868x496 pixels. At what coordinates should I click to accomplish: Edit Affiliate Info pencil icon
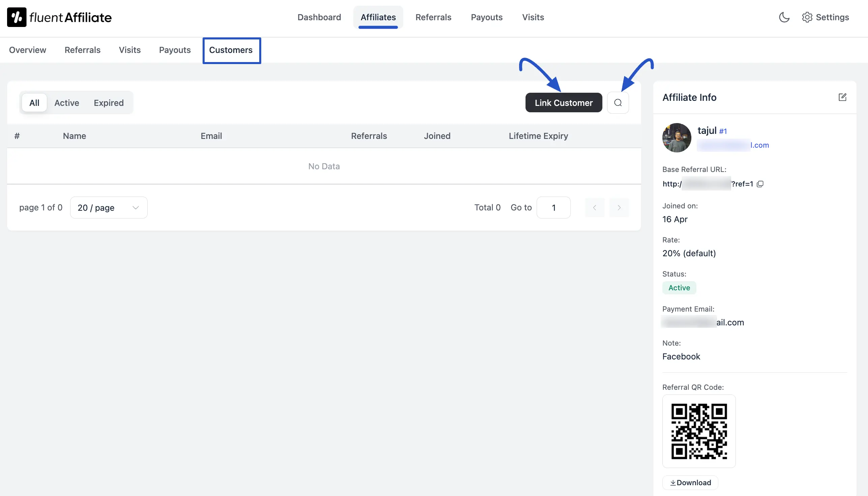coord(842,97)
